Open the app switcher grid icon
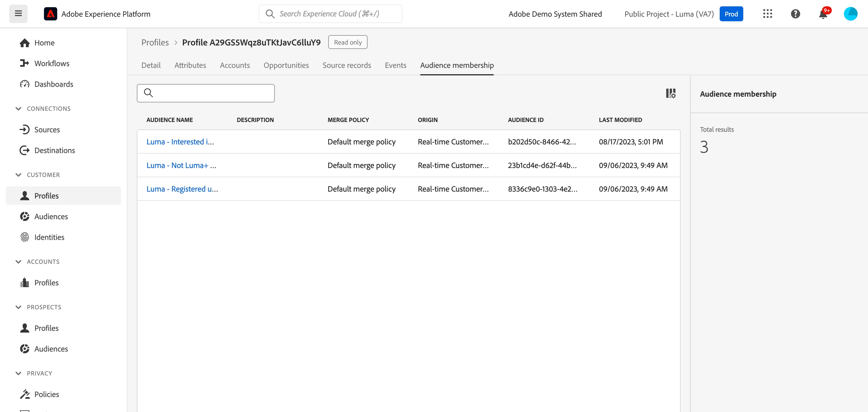 tap(768, 14)
